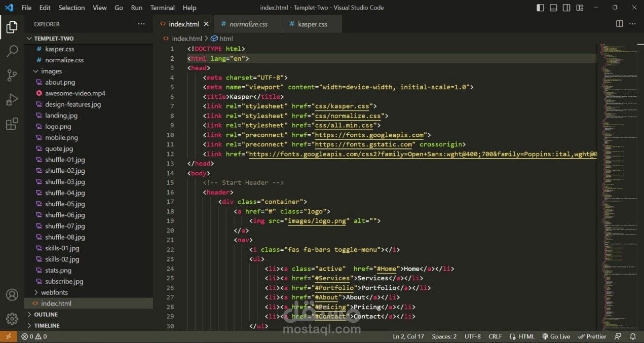
Task: Open the Search view icon
Action: pos(12,51)
